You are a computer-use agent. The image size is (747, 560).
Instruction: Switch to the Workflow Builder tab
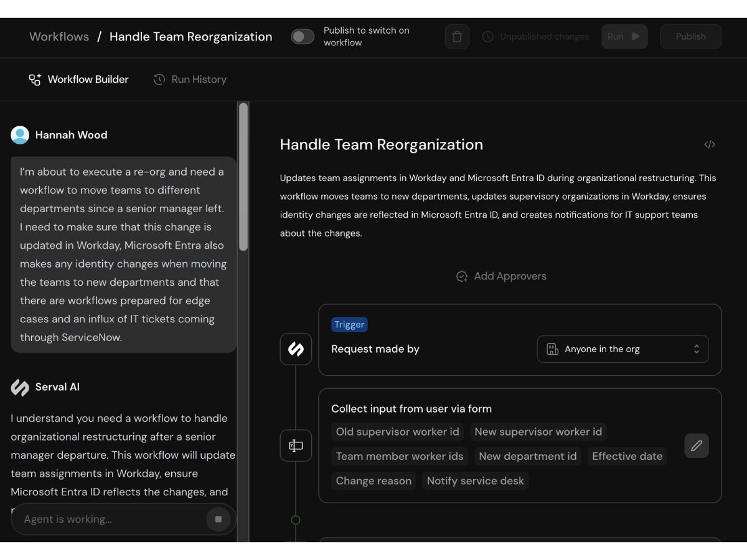[x=78, y=80]
